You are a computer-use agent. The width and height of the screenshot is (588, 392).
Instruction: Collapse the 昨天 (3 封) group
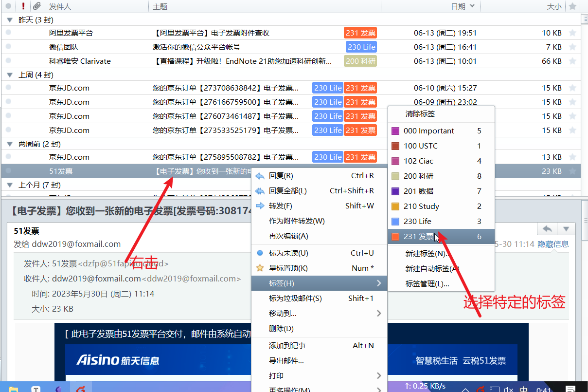(x=9, y=20)
